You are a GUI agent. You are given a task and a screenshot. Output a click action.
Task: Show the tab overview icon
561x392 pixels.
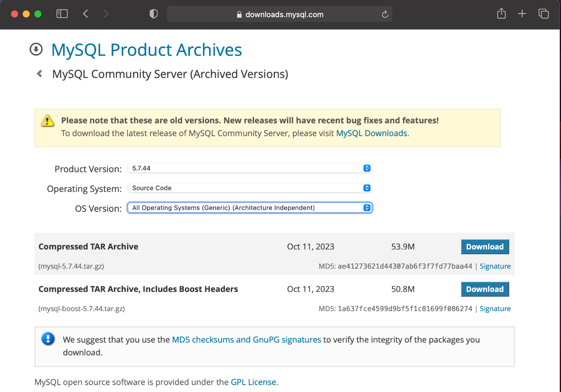click(544, 14)
